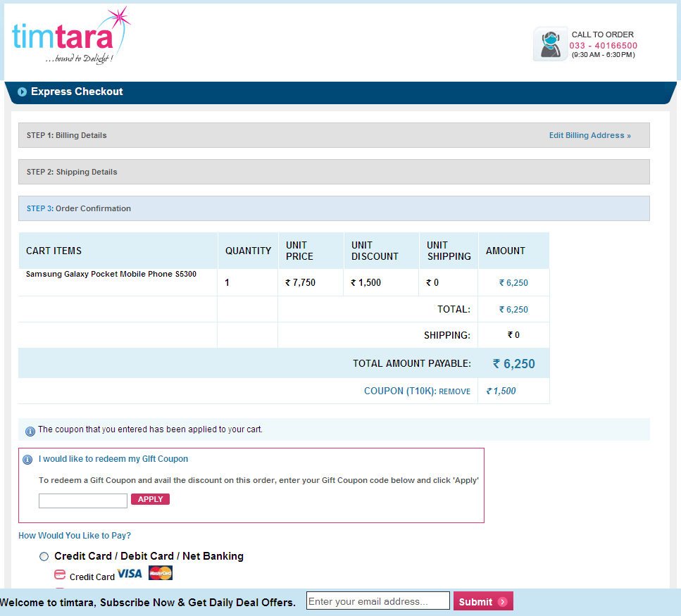
Task: Click the QUANTITY column header
Action: pyautogui.click(x=248, y=251)
